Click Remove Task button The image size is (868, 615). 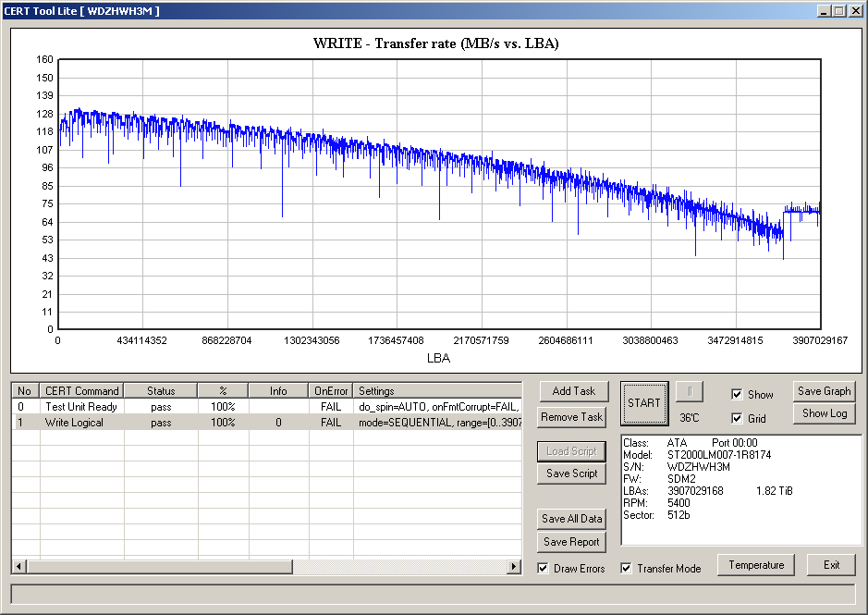click(x=573, y=417)
